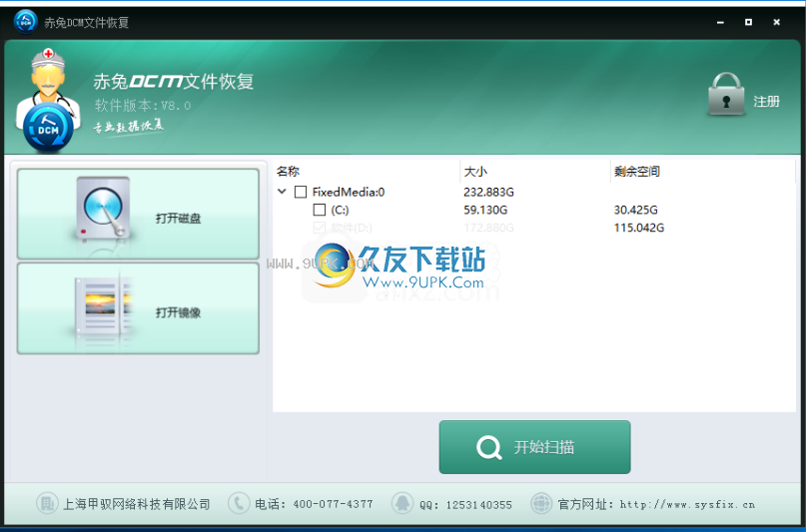Click the telephone icon in footer
The height and width of the screenshot is (532, 806).
coord(238,503)
